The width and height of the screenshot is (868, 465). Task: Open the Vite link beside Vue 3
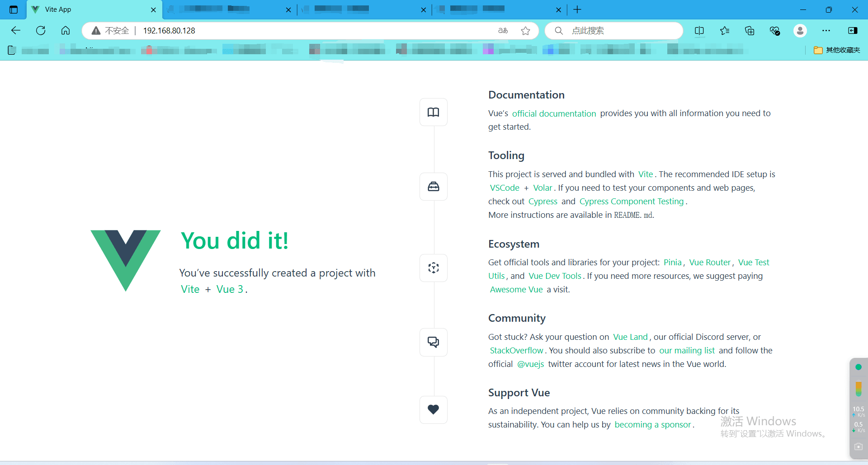pos(190,289)
